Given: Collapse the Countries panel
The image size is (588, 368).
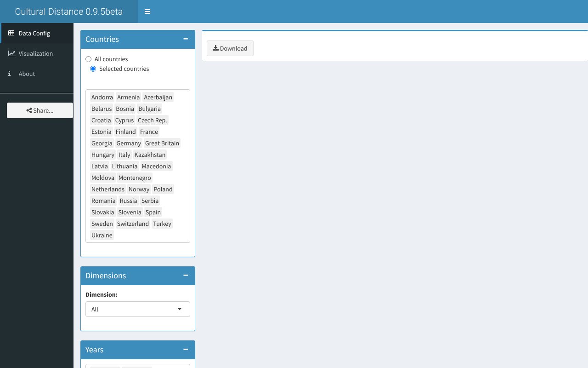Looking at the screenshot, I should 186,39.
